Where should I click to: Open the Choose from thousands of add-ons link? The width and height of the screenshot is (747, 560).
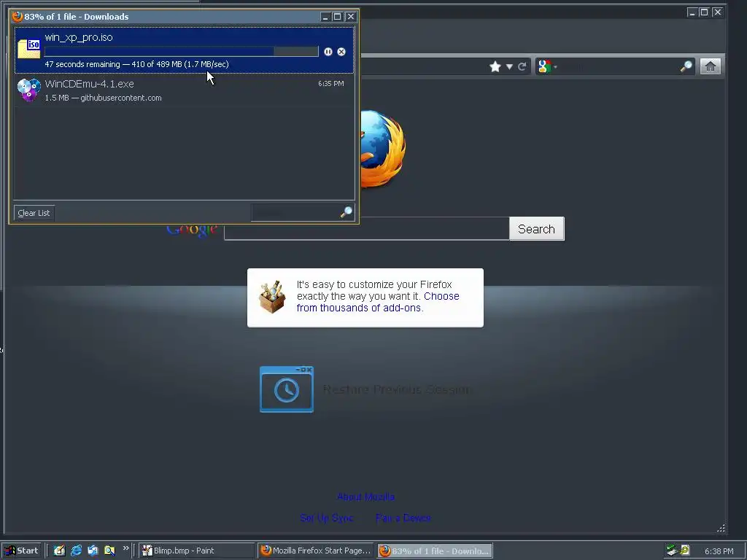378,302
